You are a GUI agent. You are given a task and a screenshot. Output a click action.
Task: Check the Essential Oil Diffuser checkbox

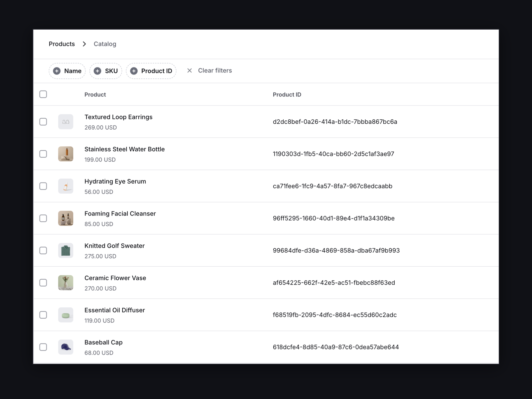click(43, 315)
